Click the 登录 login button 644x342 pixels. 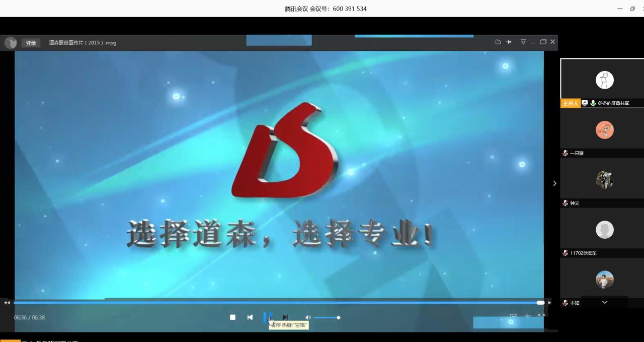[x=31, y=43]
